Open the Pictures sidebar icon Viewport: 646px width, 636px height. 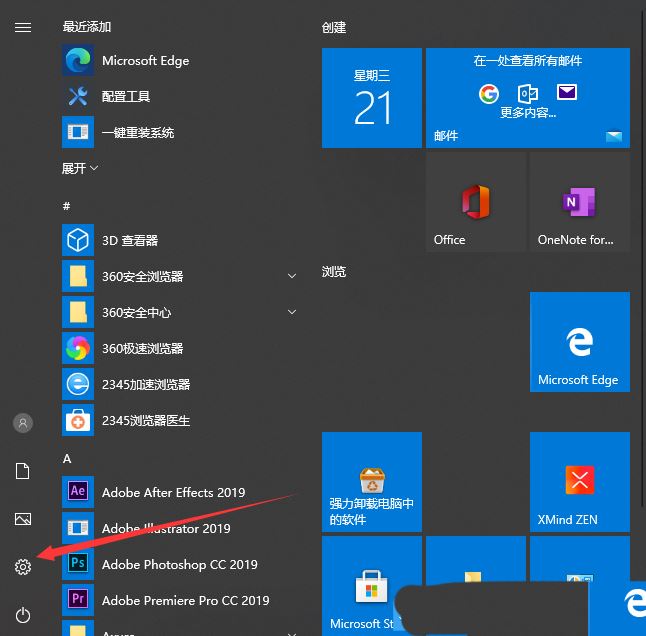(23, 519)
